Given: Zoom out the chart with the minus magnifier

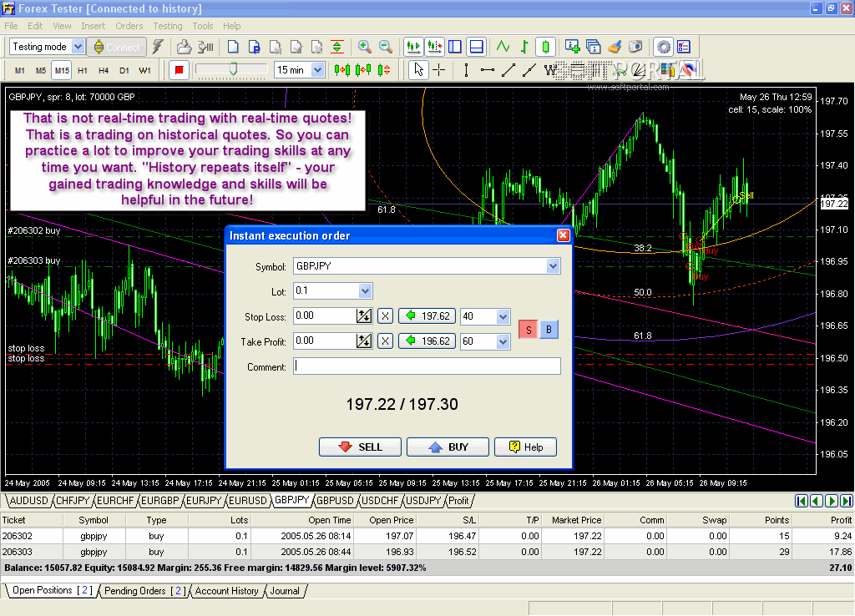Looking at the screenshot, I should click(x=386, y=47).
